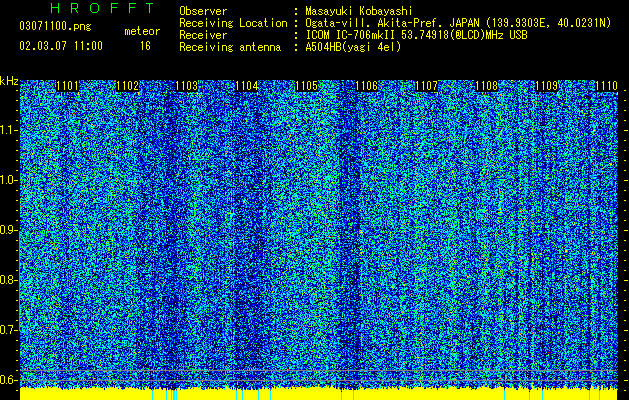Click the Receiving Location field label
Viewport: 629px width, 400px height.
[233, 23]
